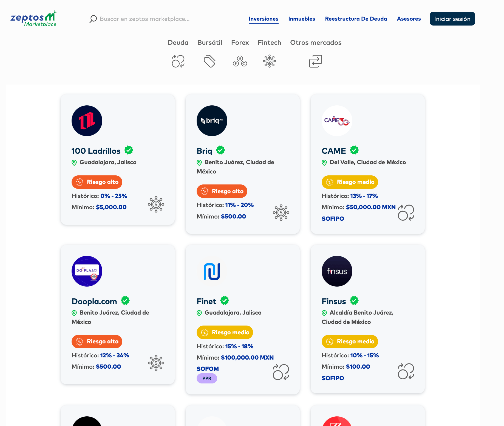
Task: Click Riesgo alto badge on Doopla.com
Action: [x=97, y=341]
